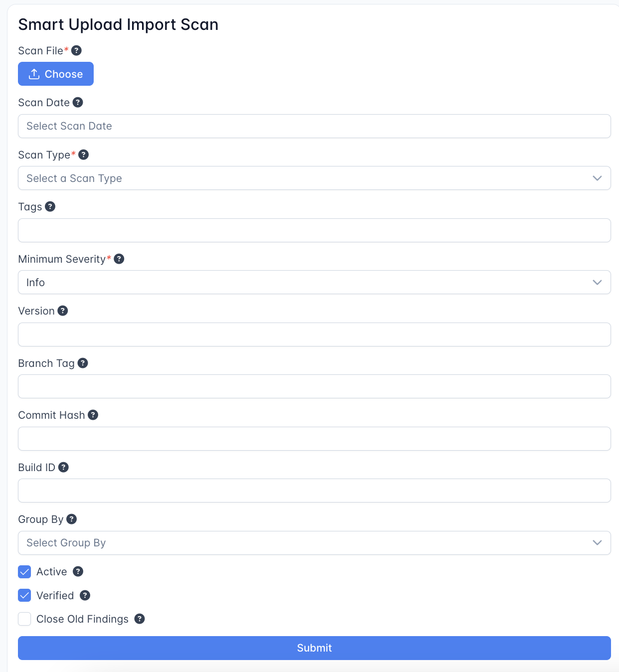This screenshot has width=619, height=672.
Task: Open the Scan Type help tooltip icon
Action: point(84,155)
